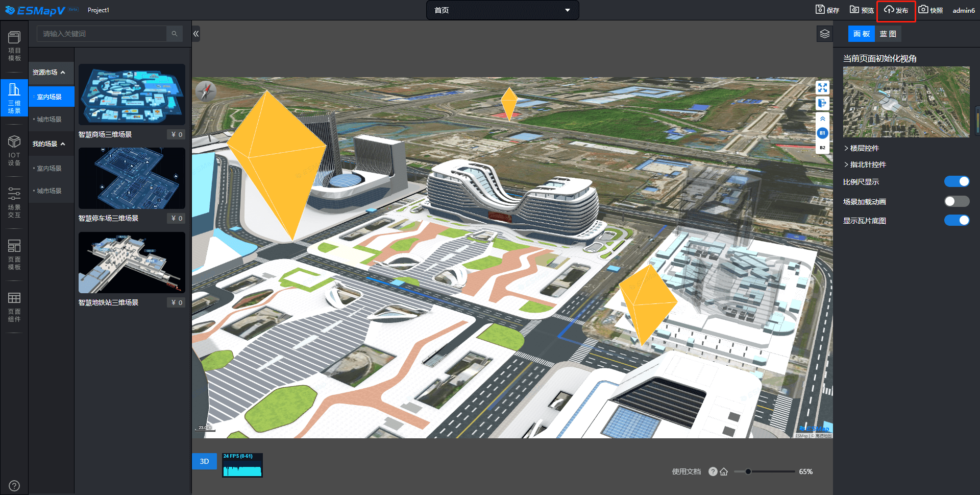Click the compass icon on the map

click(x=206, y=91)
